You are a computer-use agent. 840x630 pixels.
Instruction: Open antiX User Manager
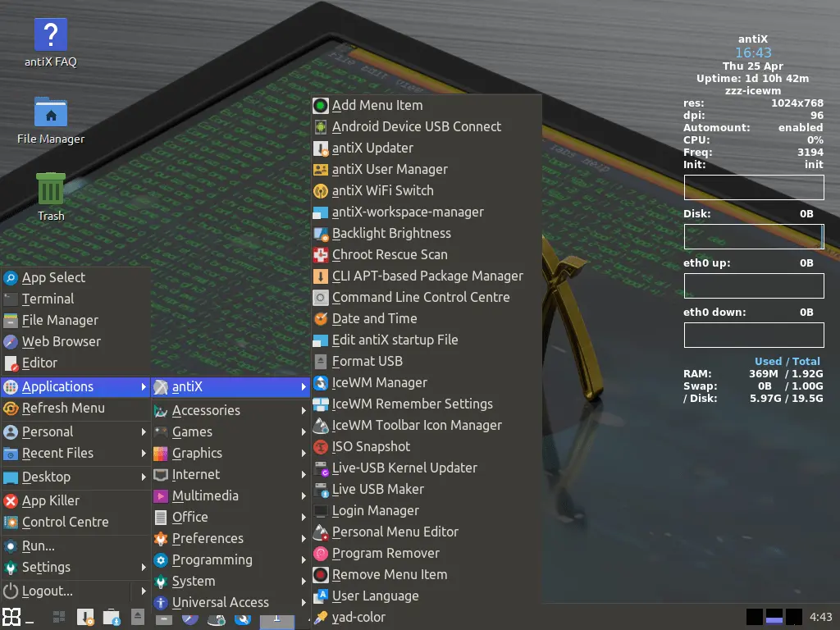[427, 170]
